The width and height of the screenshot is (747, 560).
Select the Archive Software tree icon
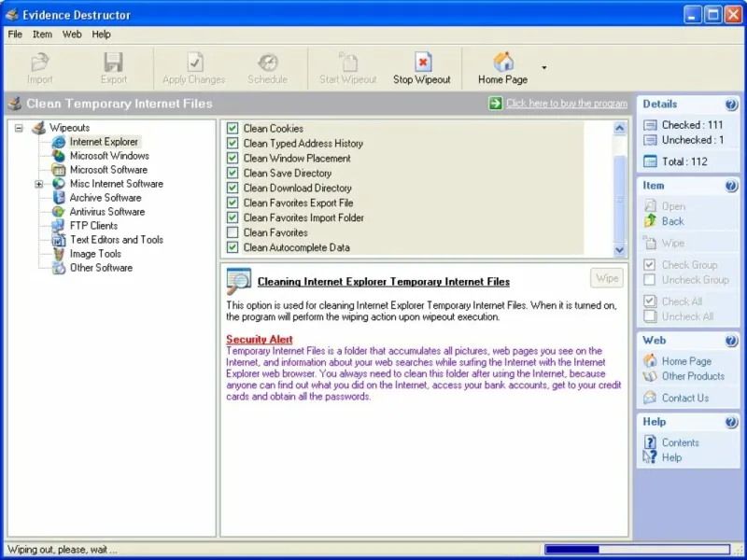[58, 198]
